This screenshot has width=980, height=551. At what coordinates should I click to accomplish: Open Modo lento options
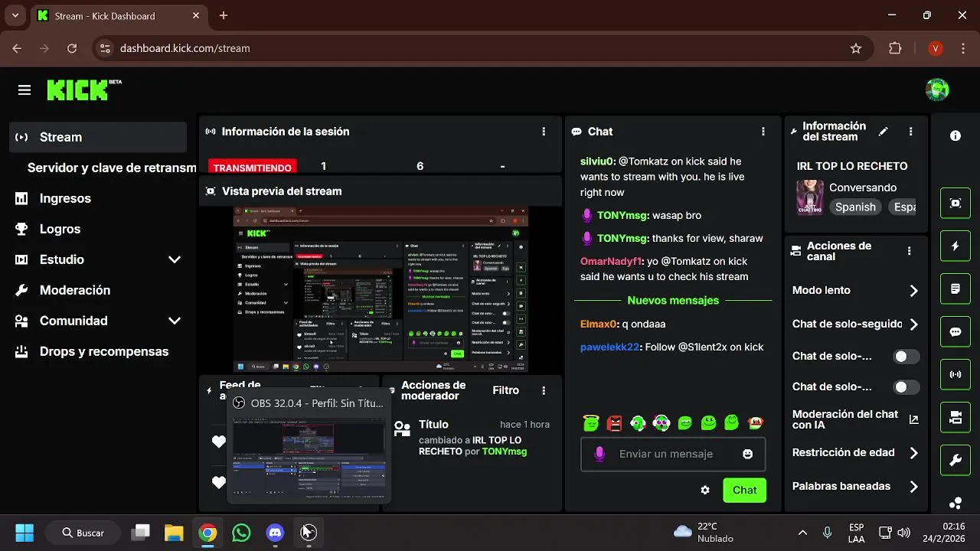[x=855, y=291]
